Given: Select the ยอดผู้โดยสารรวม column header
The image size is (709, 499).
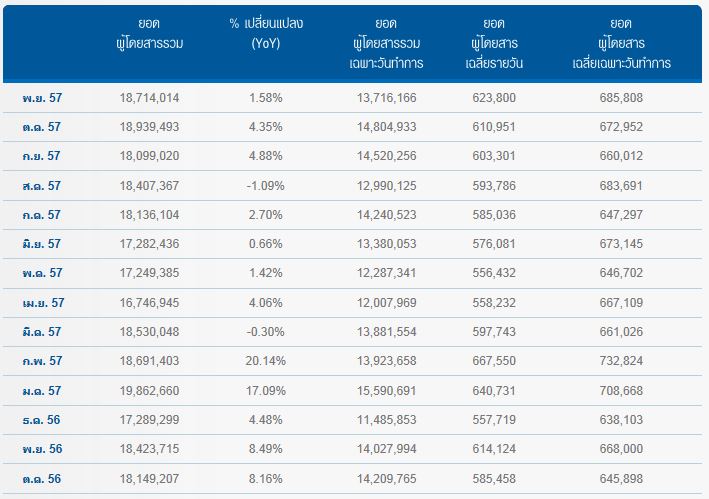Looking at the screenshot, I should point(149,33).
